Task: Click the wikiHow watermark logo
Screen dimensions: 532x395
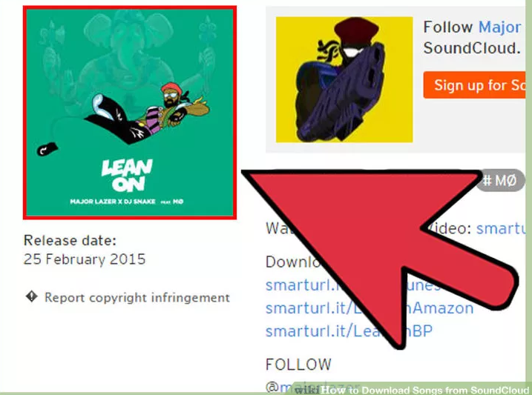Action: click(x=307, y=390)
